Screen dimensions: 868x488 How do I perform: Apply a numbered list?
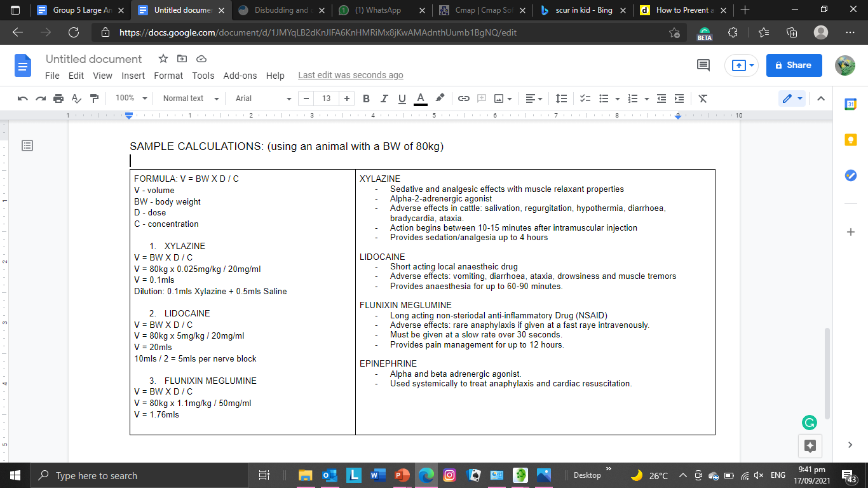coord(632,98)
